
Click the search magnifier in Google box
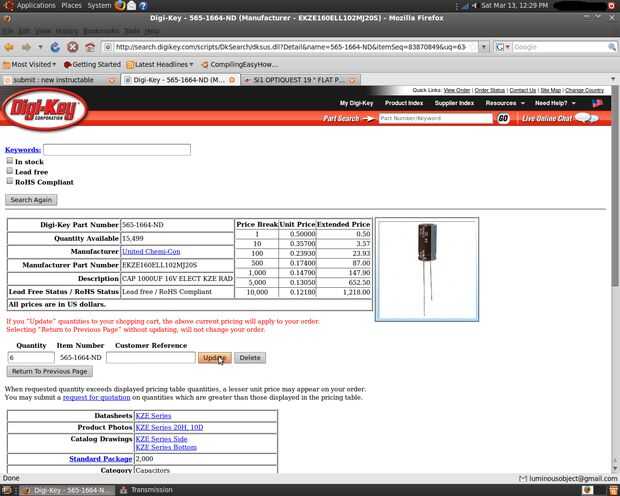point(612,47)
